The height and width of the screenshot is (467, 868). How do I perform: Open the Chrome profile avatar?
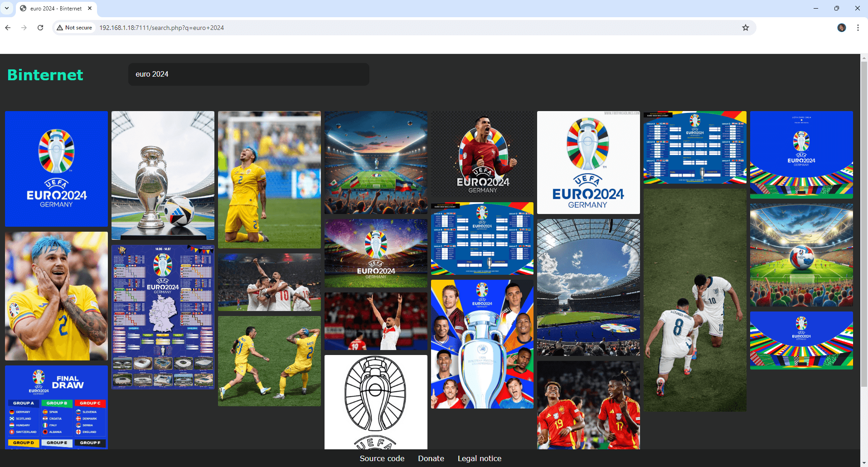point(842,28)
